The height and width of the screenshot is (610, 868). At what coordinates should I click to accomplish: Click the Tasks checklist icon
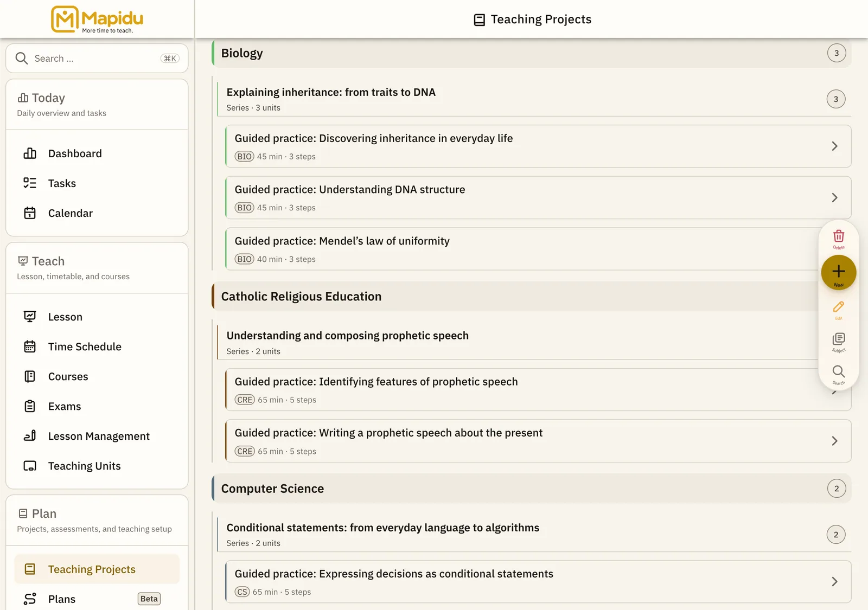30,183
